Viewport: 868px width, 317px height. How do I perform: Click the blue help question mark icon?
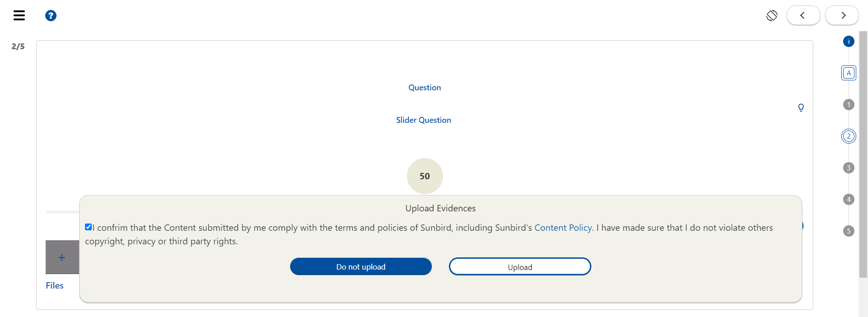(51, 16)
